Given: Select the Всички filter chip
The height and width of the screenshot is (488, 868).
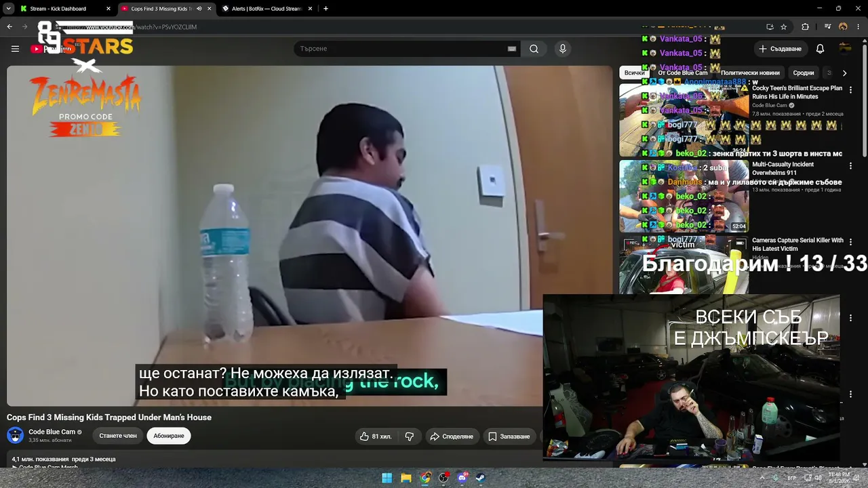Looking at the screenshot, I should (634, 73).
